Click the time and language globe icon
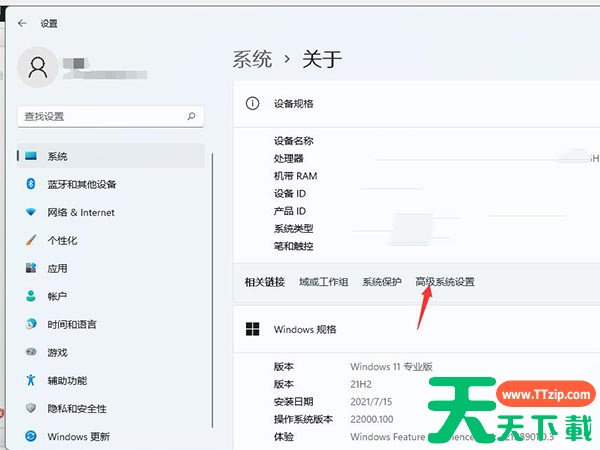This screenshot has width=600, height=450. click(x=31, y=324)
